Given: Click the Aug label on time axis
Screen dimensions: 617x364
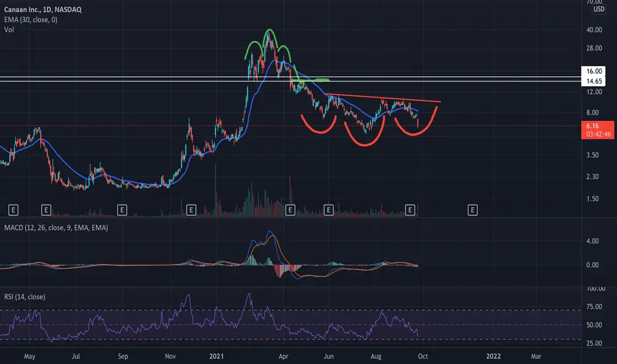Looking at the screenshot, I should 376,357.
